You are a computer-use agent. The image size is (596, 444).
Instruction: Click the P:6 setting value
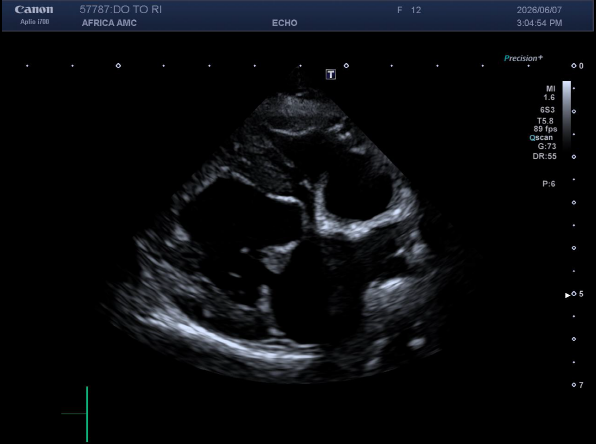(549, 184)
